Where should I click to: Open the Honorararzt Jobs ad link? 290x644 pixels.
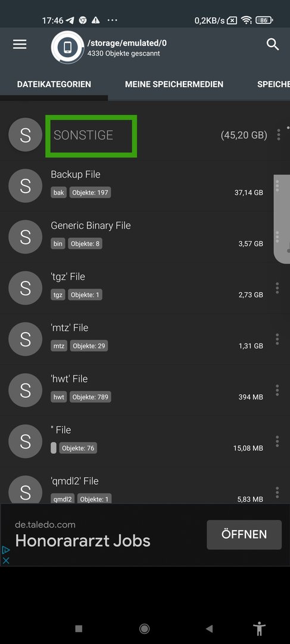[83, 541]
